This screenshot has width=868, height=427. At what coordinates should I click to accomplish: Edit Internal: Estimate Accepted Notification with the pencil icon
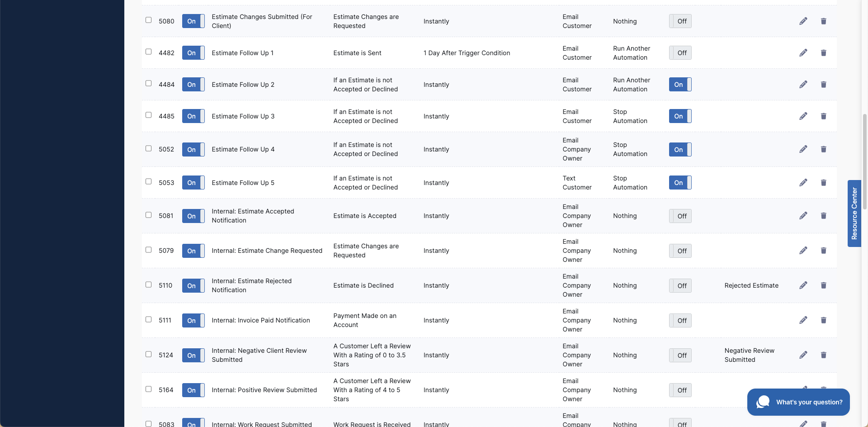click(x=803, y=216)
